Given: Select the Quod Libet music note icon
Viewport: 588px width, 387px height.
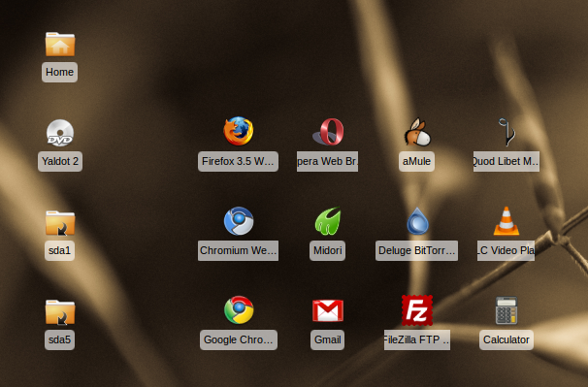Looking at the screenshot, I should tap(506, 132).
